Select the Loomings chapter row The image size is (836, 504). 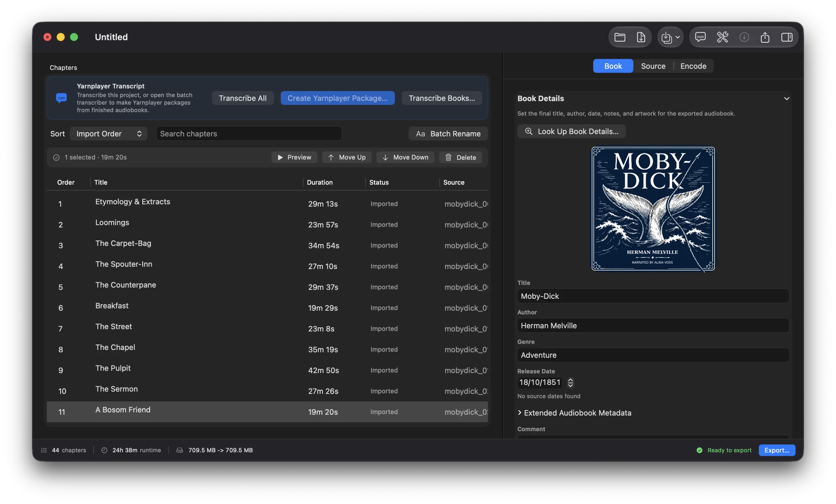coord(267,224)
